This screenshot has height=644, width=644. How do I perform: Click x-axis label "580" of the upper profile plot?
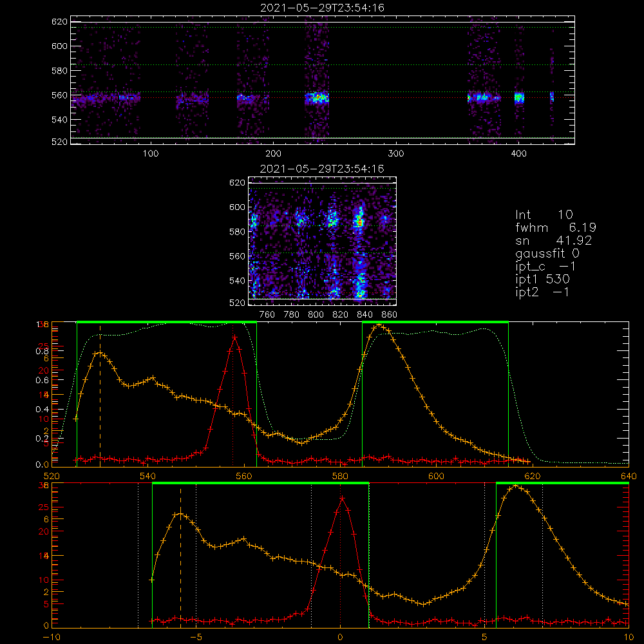pyautogui.click(x=340, y=476)
